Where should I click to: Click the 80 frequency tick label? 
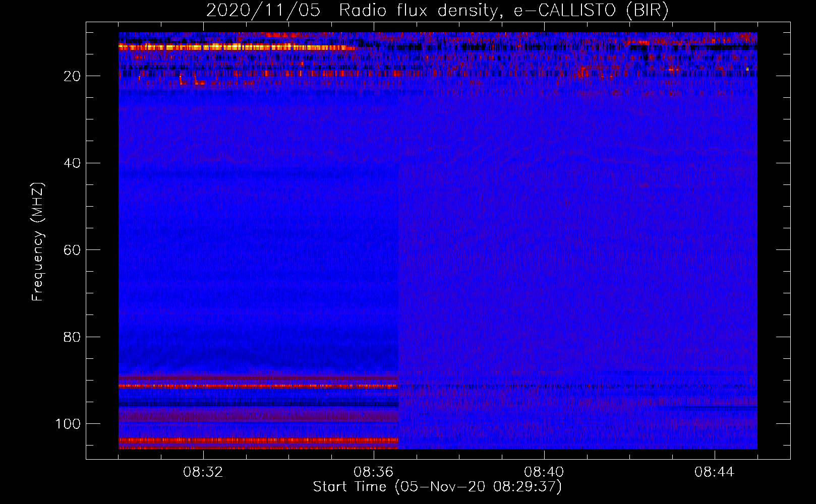pyautogui.click(x=73, y=337)
